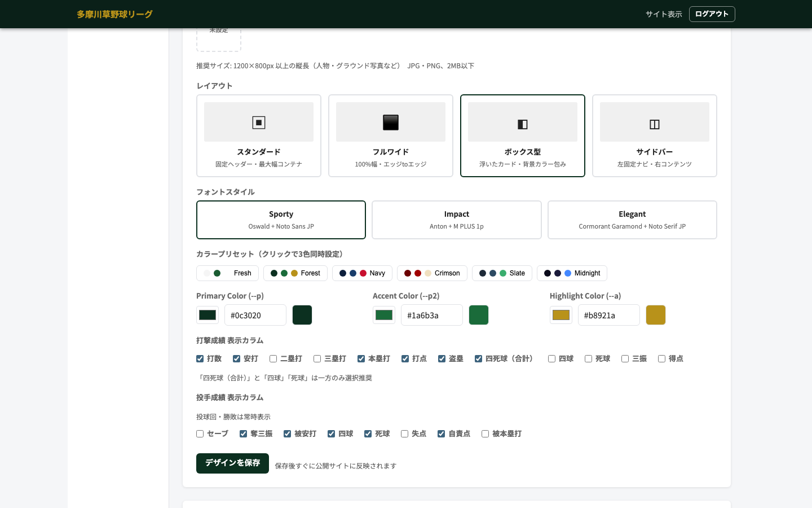Uncheck the 奪三振 pitching column

[243, 434]
